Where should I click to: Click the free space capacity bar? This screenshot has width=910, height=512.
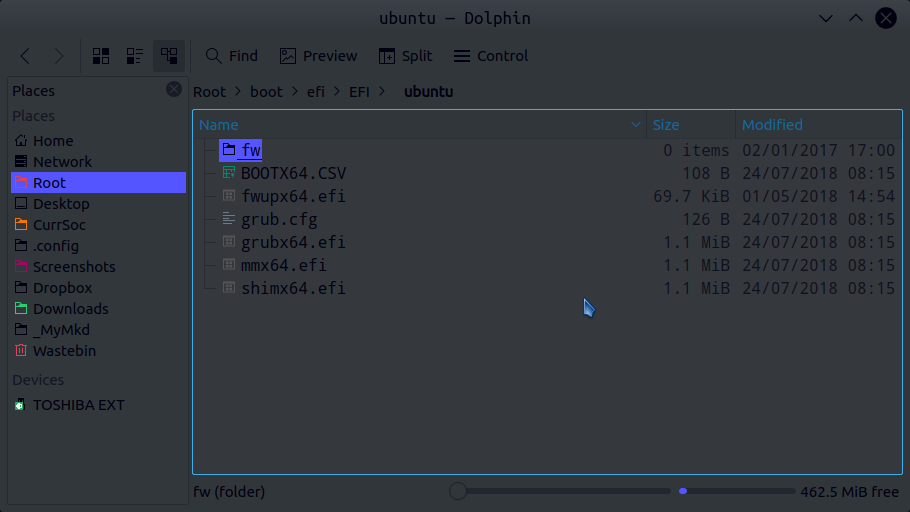(x=736, y=491)
